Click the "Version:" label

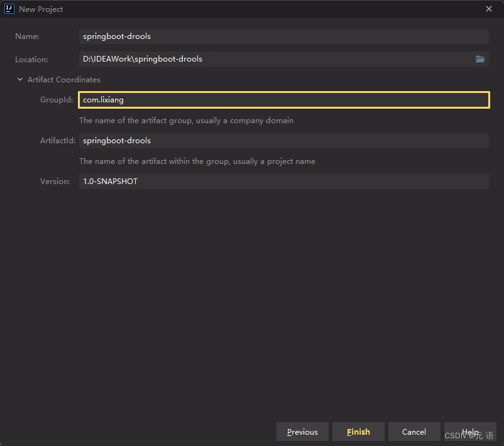55,182
